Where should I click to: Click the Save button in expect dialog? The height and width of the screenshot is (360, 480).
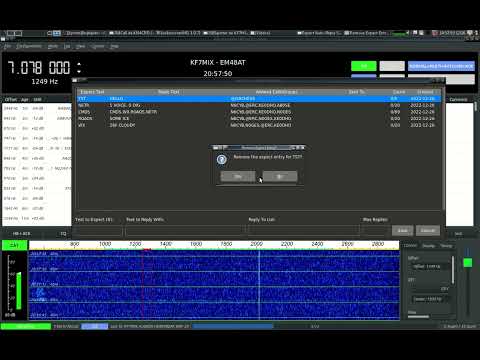(x=403, y=230)
